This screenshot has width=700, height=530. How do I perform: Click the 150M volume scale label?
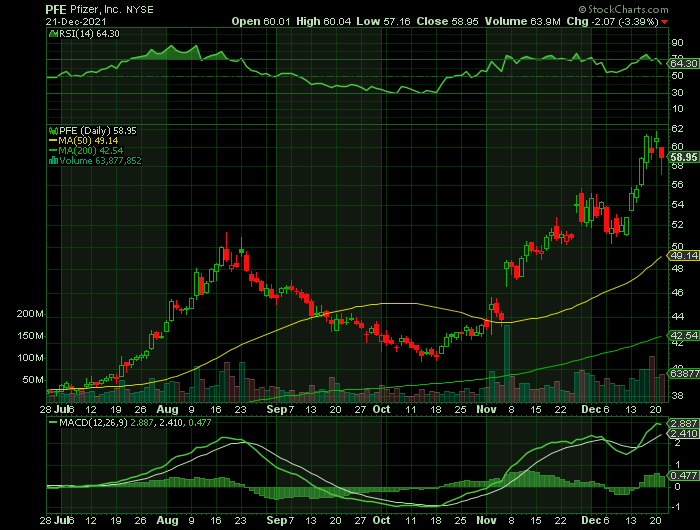coord(30,336)
